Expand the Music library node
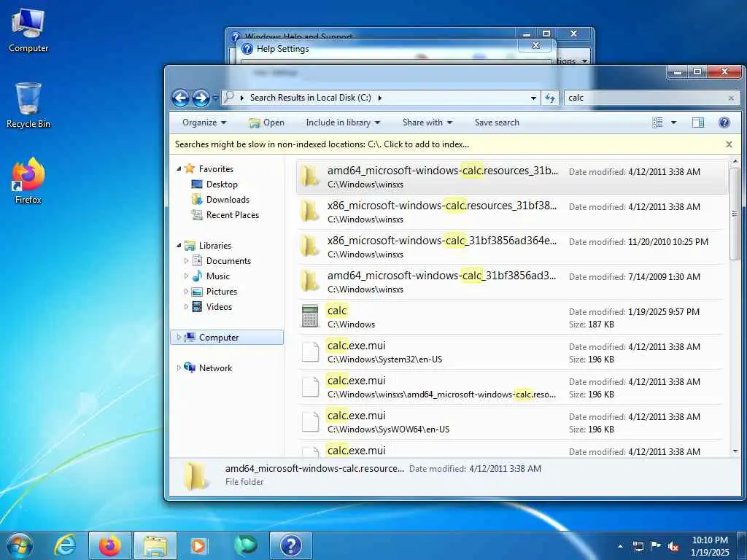The image size is (747, 560). pyautogui.click(x=186, y=276)
